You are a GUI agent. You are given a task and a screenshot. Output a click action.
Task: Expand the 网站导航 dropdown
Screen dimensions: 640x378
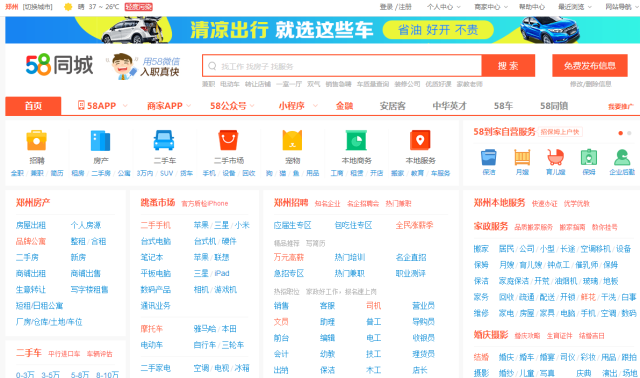tap(622, 7)
